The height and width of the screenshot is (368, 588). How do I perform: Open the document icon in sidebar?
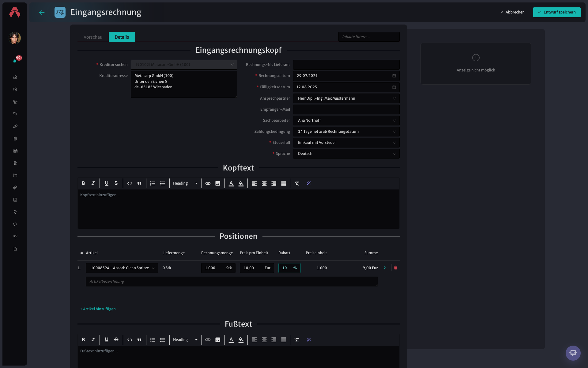click(15, 249)
